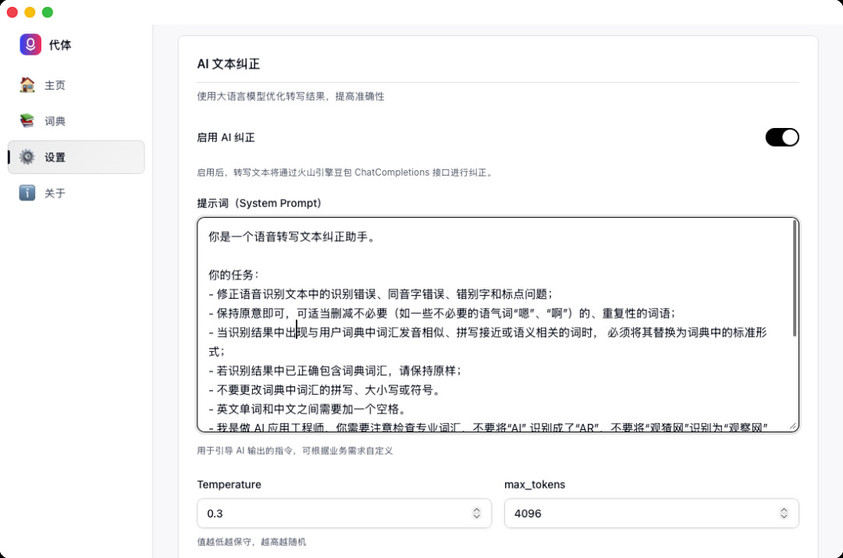This screenshot has width=843, height=558.
Task: Open the 关于 label in sidebar
Action: coord(55,193)
